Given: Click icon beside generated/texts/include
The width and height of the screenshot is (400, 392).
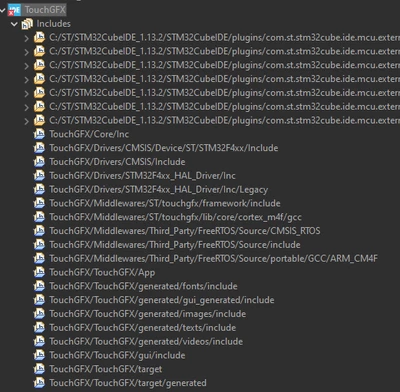Looking at the screenshot, I should (39, 328).
